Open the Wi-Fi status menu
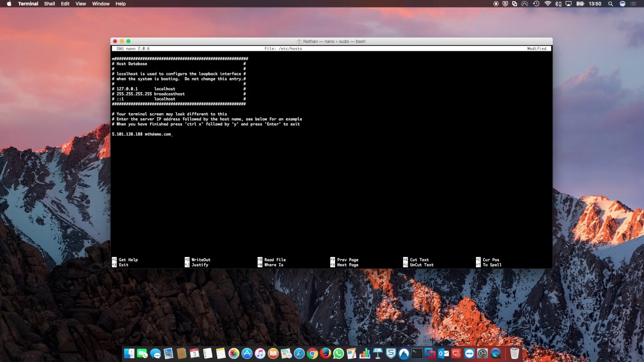The image size is (644, 362). pos(548,4)
